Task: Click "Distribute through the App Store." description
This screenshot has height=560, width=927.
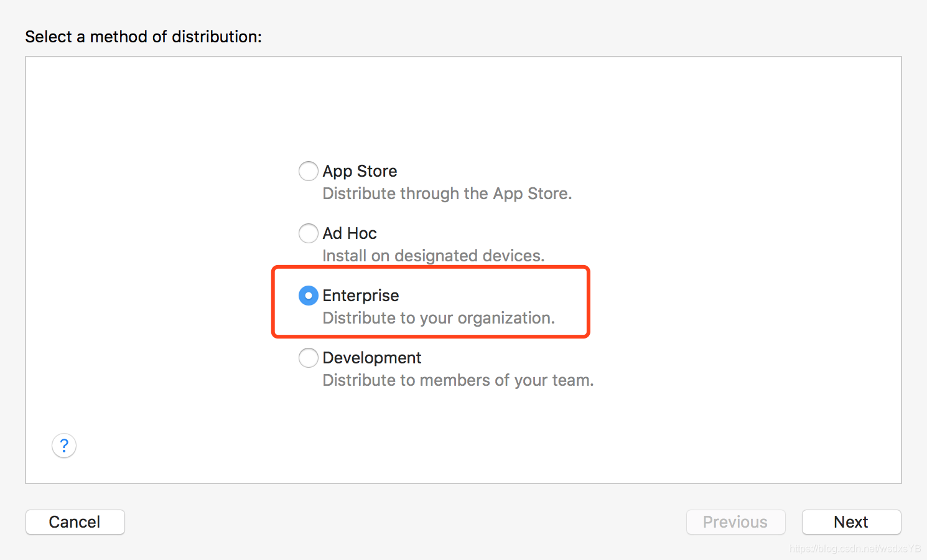Action: pos(447,194)
